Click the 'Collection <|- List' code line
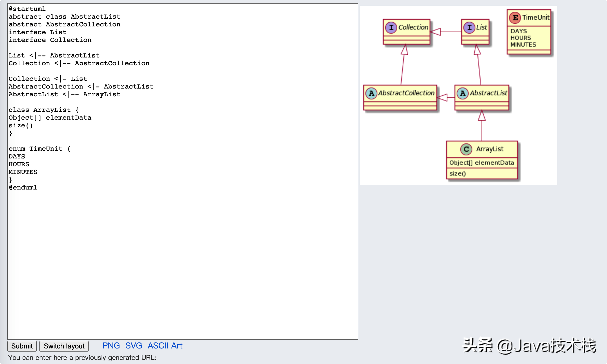 tap(48, 79)
